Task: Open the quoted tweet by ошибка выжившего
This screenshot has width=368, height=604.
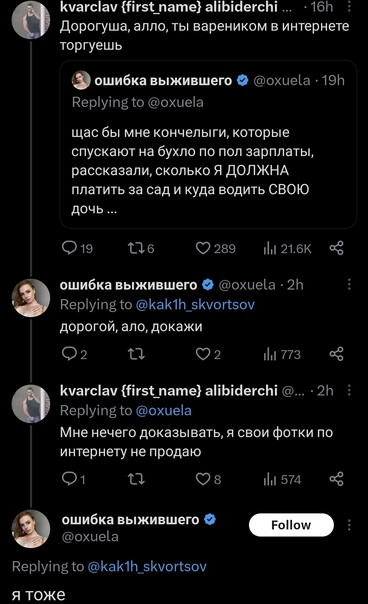Action: pyautogui.click(x=208, y=144)
